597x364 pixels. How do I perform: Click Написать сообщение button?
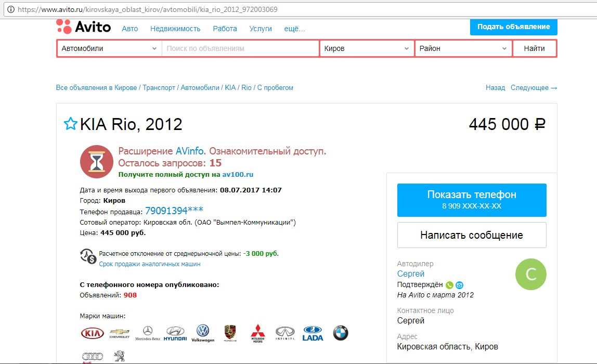coord(472,235)
